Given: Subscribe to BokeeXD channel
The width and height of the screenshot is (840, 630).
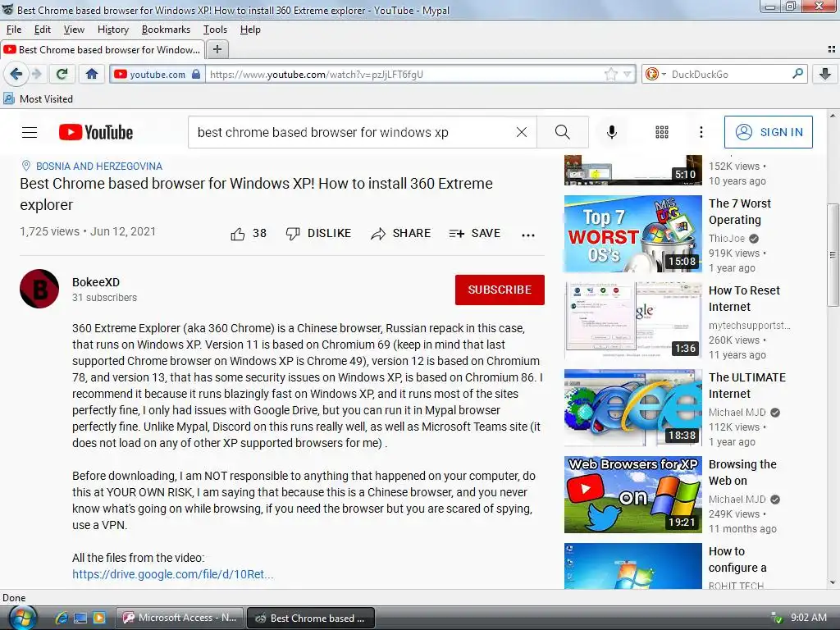Looking at the screenshot, I should (x=500, y=290).
